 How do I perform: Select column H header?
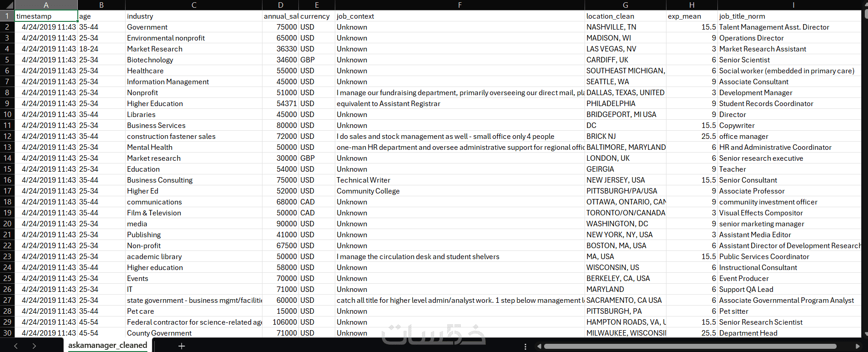[x=692, y=5]
